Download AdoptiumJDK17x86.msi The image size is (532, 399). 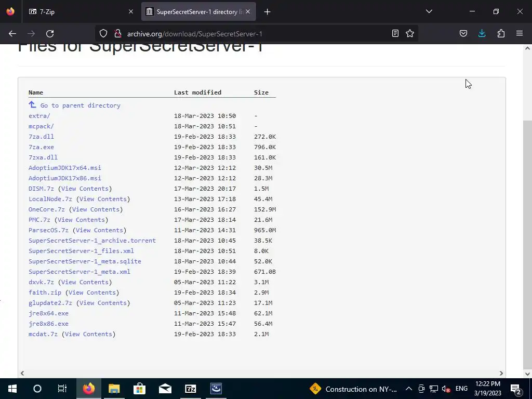pyautogui.click(x=65, y=178)
